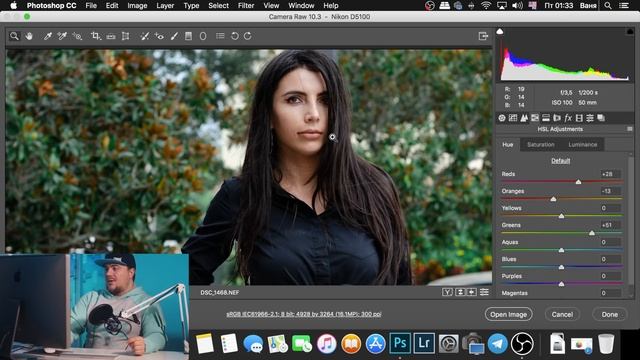Open Camera Raw preferences list icon
The width and height of the screenshot is (640, 360).
point(220,36)
